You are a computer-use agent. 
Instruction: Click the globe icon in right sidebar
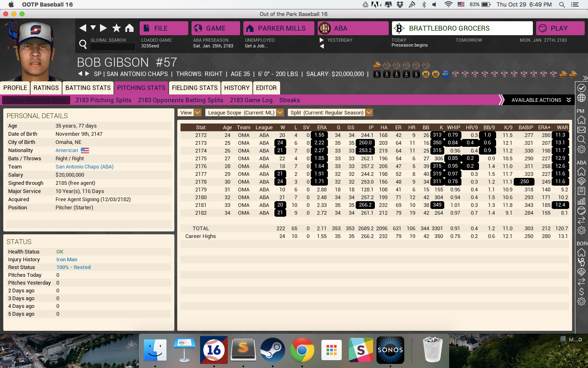point(581,98)
